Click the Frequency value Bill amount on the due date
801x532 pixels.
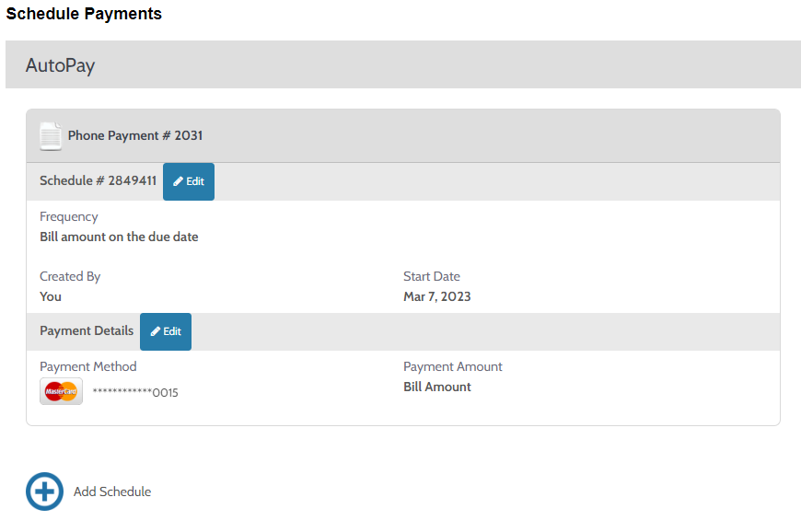coord(119,237)
